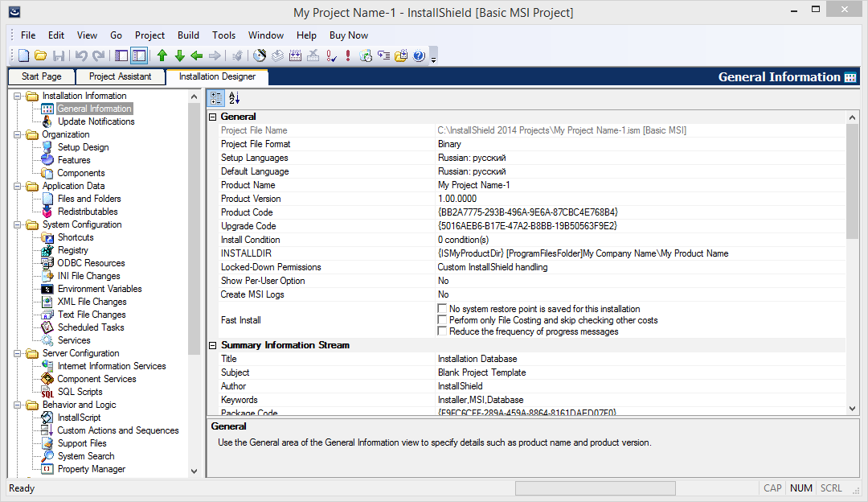Click the blue Help question mark icon

(419, 56)
